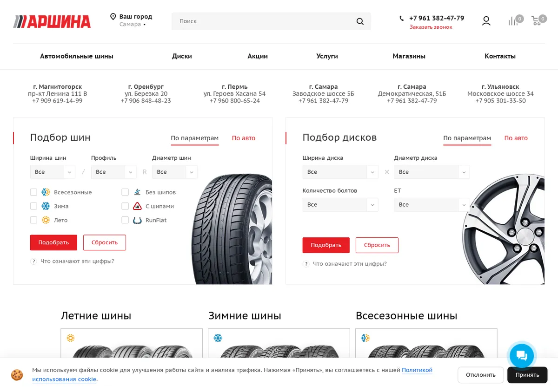The width and height of the screenshot is (558, 392).
Task: Expand the Ширина шин dropdown
Action: [53, 172]
